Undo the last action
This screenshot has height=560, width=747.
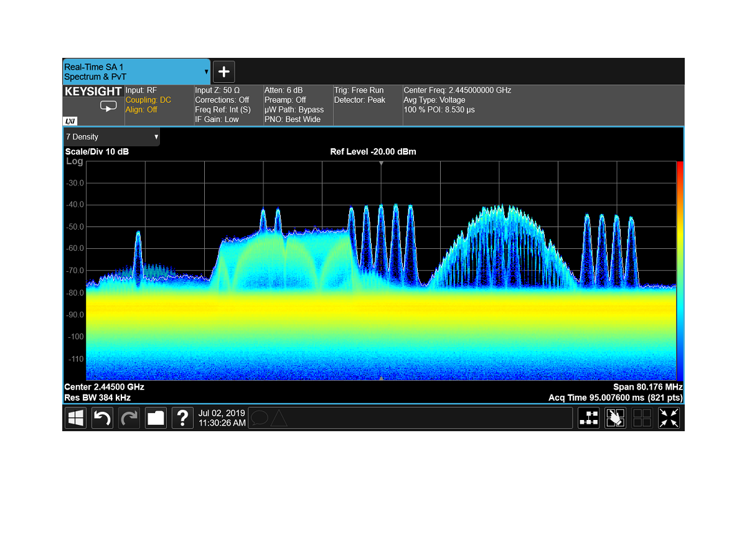(x=102, y=418)
